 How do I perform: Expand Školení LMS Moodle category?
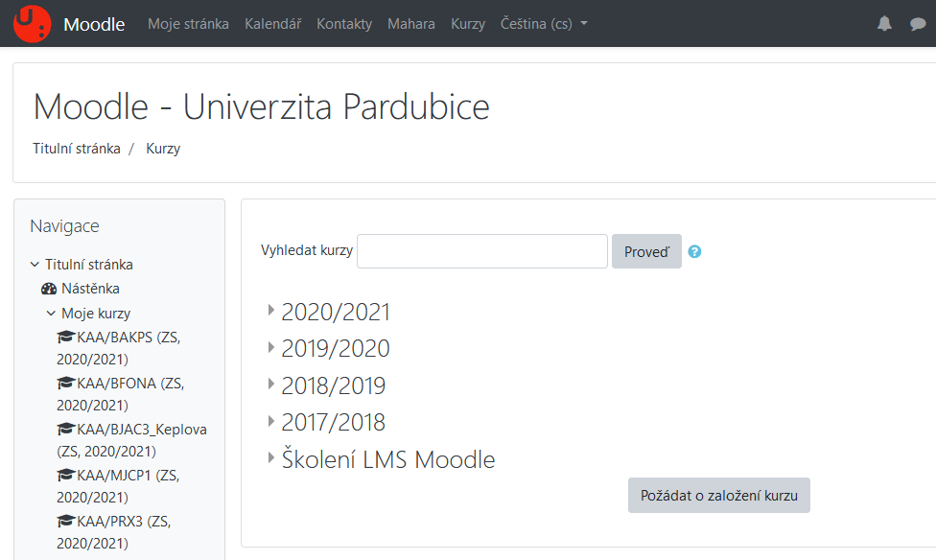(271, 458)
